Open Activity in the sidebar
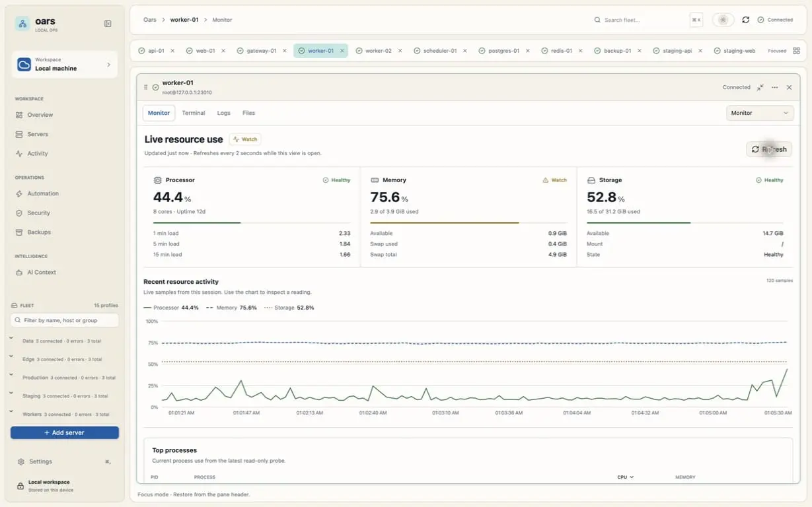This screenshot has width=812, height=507. (x=37, y=153)
